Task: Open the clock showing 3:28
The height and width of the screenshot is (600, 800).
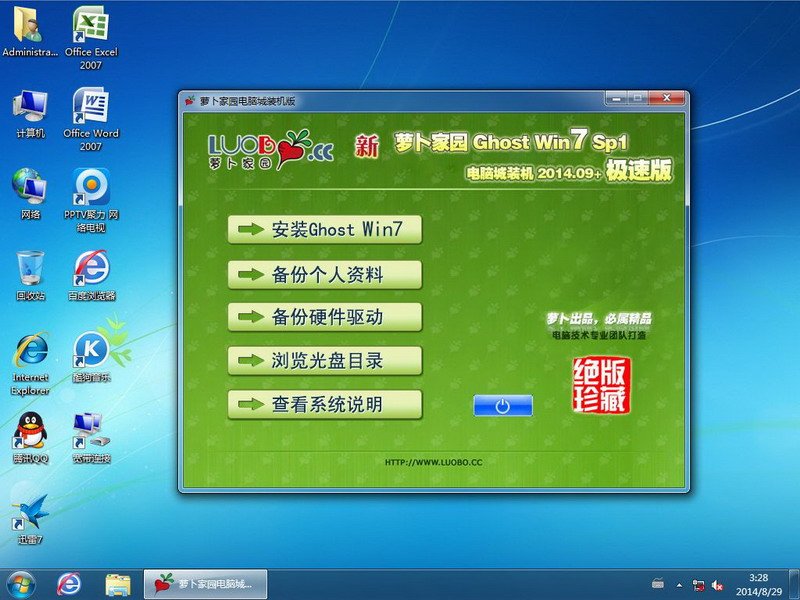Action: click(x=758, y=585)
